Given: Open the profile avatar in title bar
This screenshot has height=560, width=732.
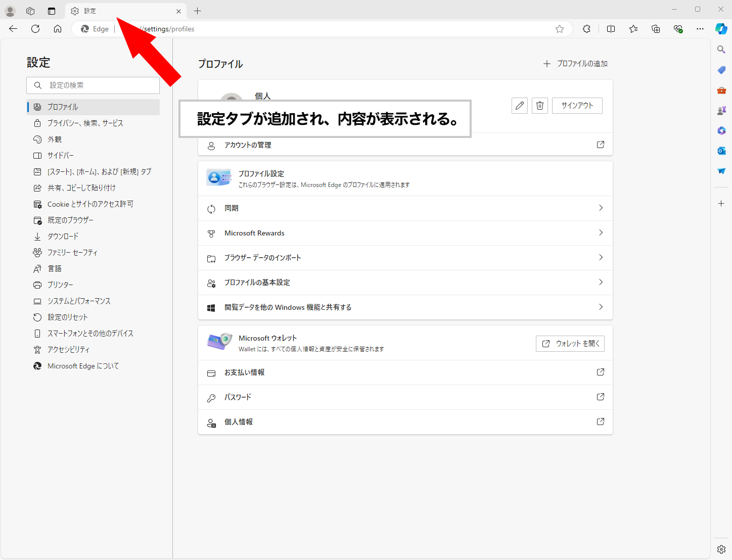Looking at the screenshot, I should [x=10, y=11].
